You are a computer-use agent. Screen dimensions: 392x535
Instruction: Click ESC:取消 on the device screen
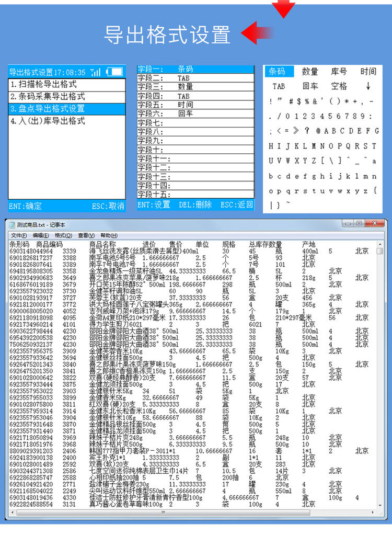pos(108,206)
